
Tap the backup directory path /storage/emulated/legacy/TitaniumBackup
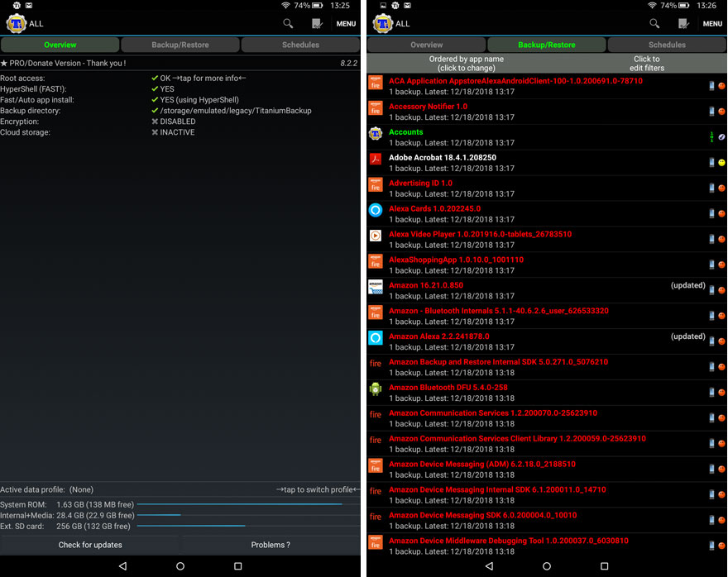click(236, 111)
